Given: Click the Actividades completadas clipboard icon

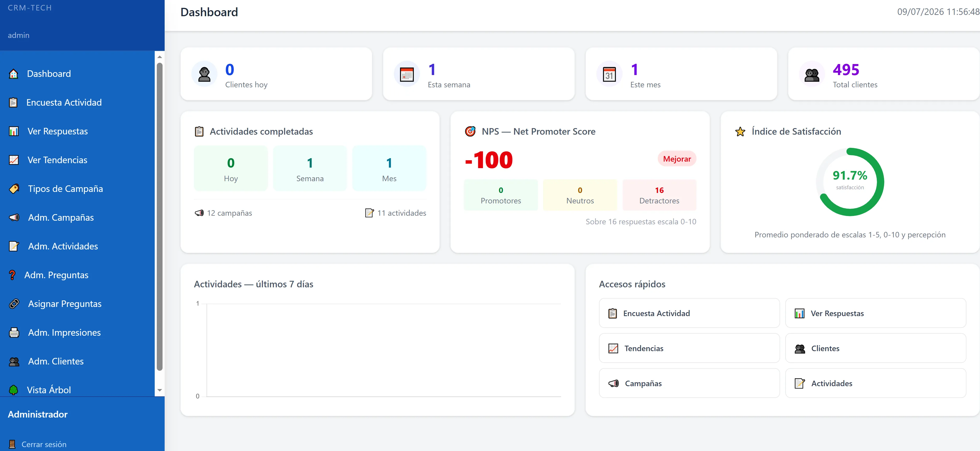Looking at the screenshot, I should point(199,132).
